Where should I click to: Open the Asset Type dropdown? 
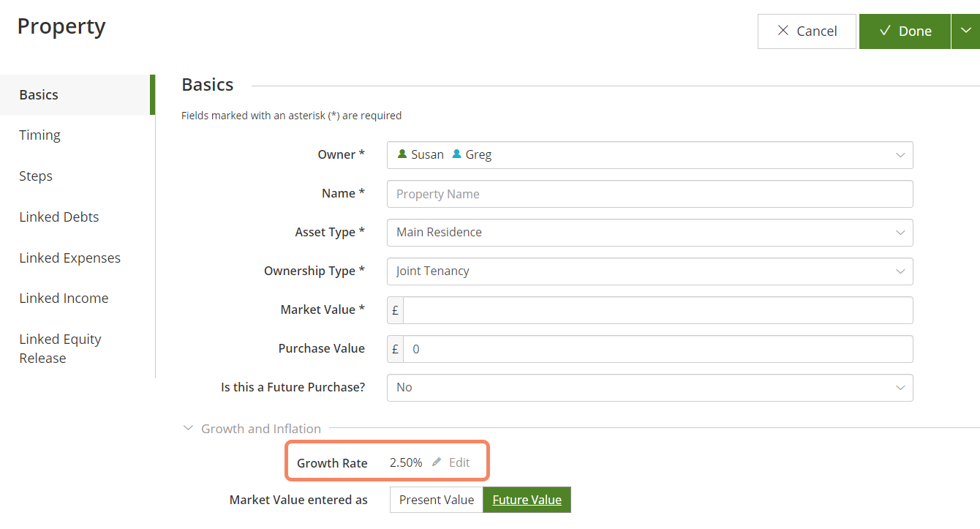tap(649, 233)
